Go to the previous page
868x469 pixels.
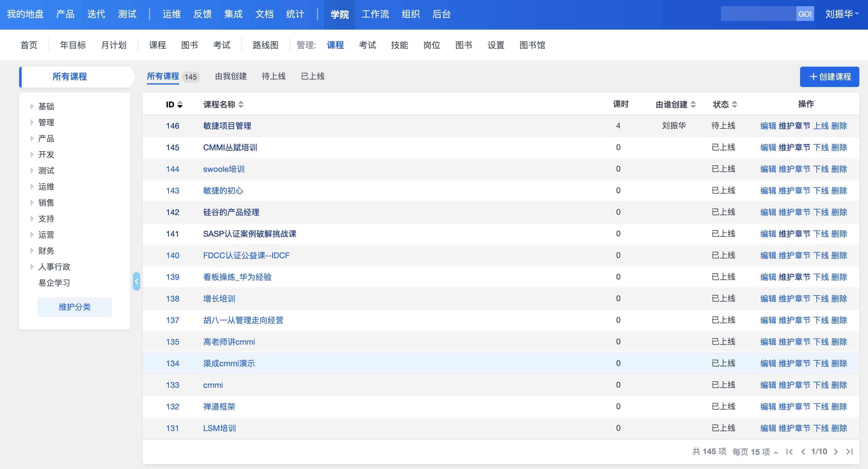[x=803, y=452]
